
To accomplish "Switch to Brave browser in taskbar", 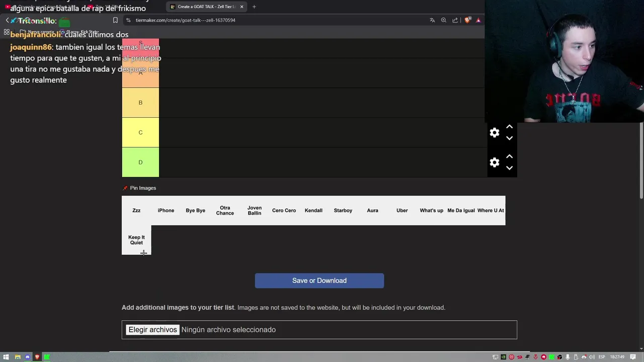I will [37, 357].
